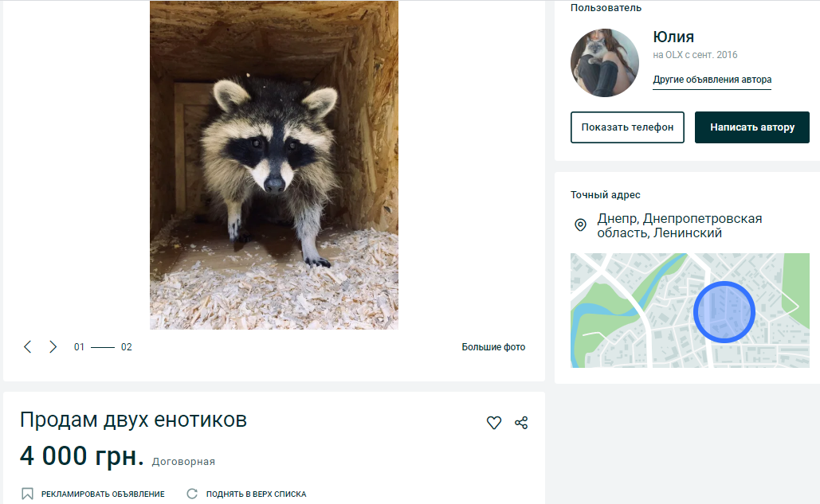Viewport: 820px width, 504px height.
Task: Click the raccoon photo in the gallery
Action: [x=273, y=165]
